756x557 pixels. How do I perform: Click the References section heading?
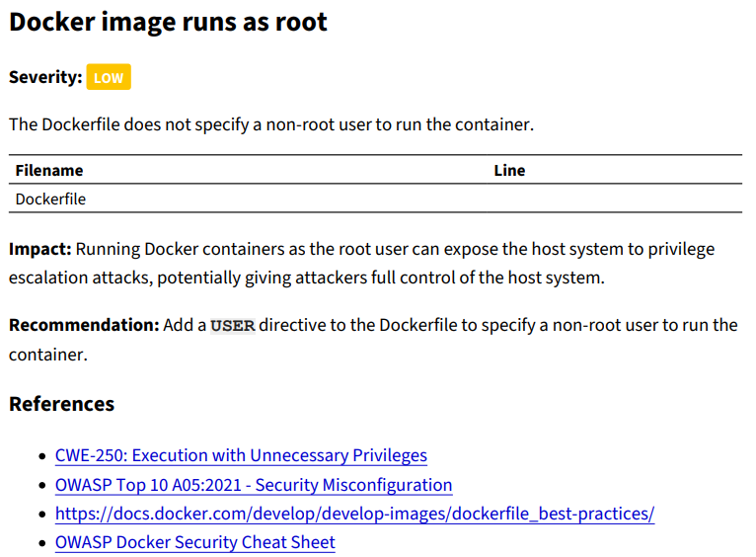[x=61, y=404]
